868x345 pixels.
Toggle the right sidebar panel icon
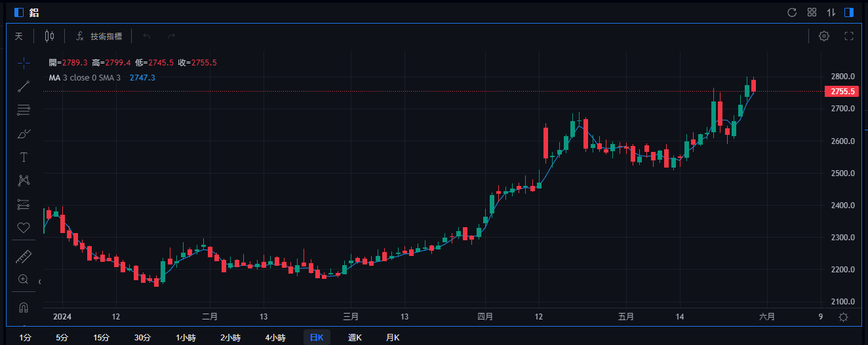pyautogui.click(x=849, y=12)
